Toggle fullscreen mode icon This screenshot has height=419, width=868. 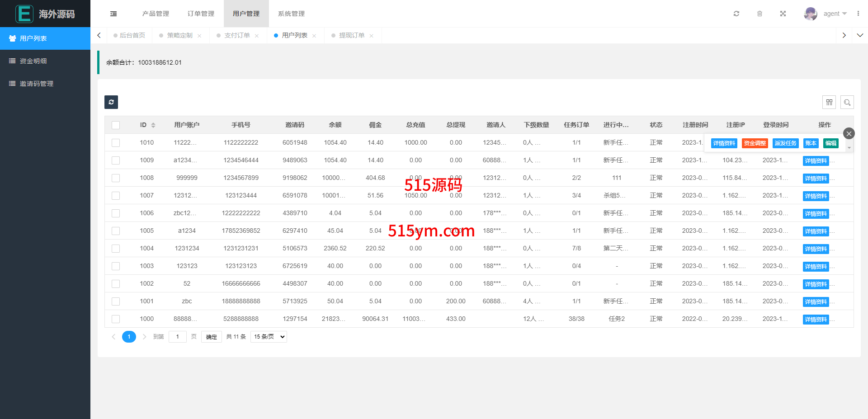click(x=783, y=14)
